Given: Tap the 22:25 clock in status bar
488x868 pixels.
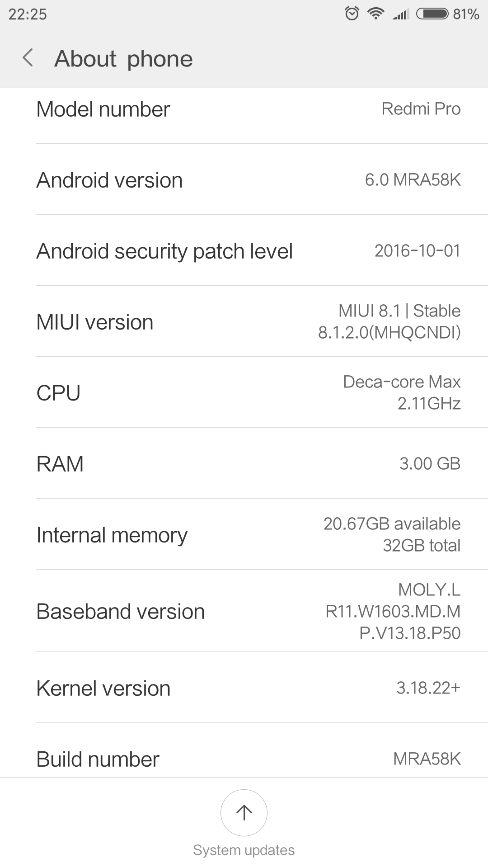Looking at the screenshot, I should click(28, 14).
